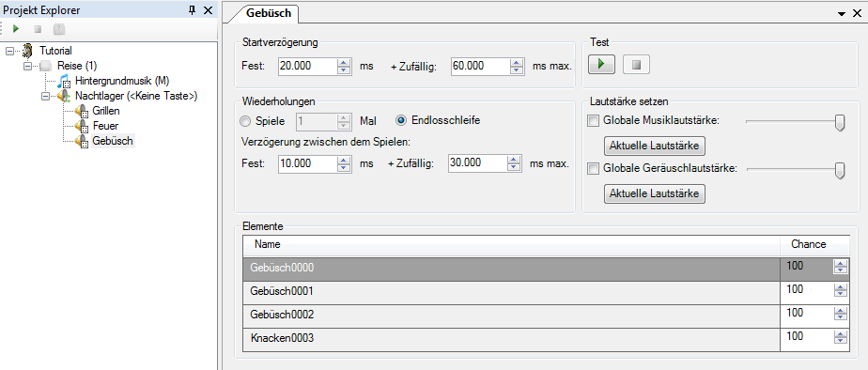Choose the Spiele radio button
The width and height of the screenshot is (868, 370).
[x=244, y=120]
